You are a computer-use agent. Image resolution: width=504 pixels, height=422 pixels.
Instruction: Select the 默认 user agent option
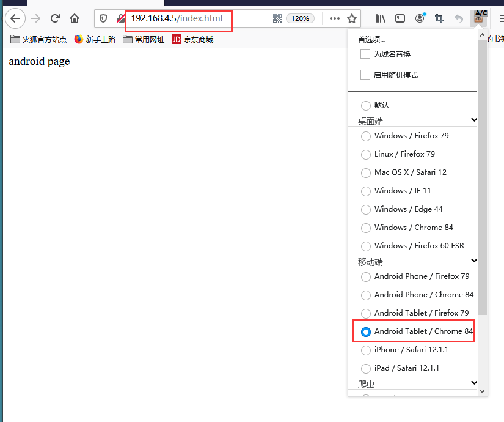point(366,105)
